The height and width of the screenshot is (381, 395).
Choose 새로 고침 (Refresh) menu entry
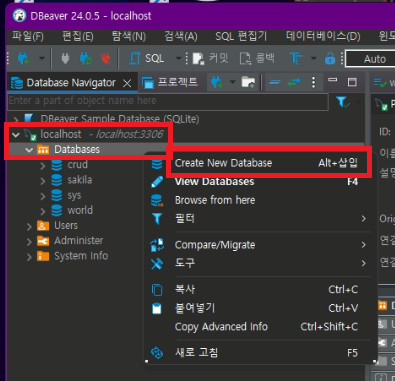click(x=261, y=353)
